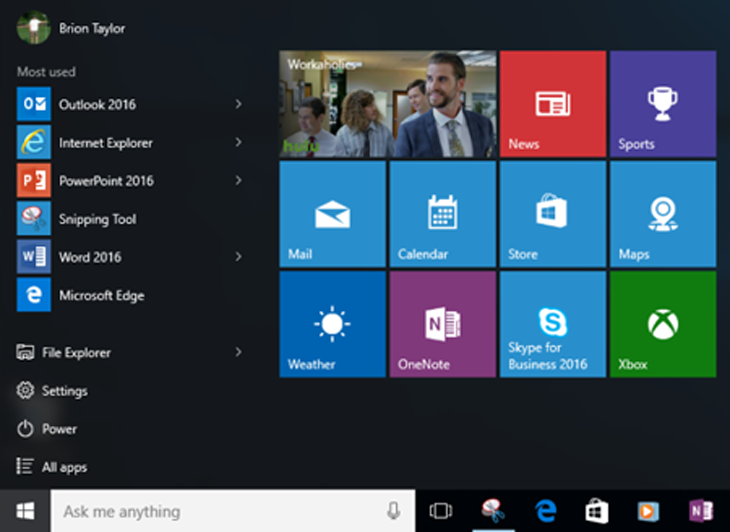Switch to Snipping Tool in taskbar
Image resolution: width=730 pixels, height=532 pixels.
click(493, 511)
